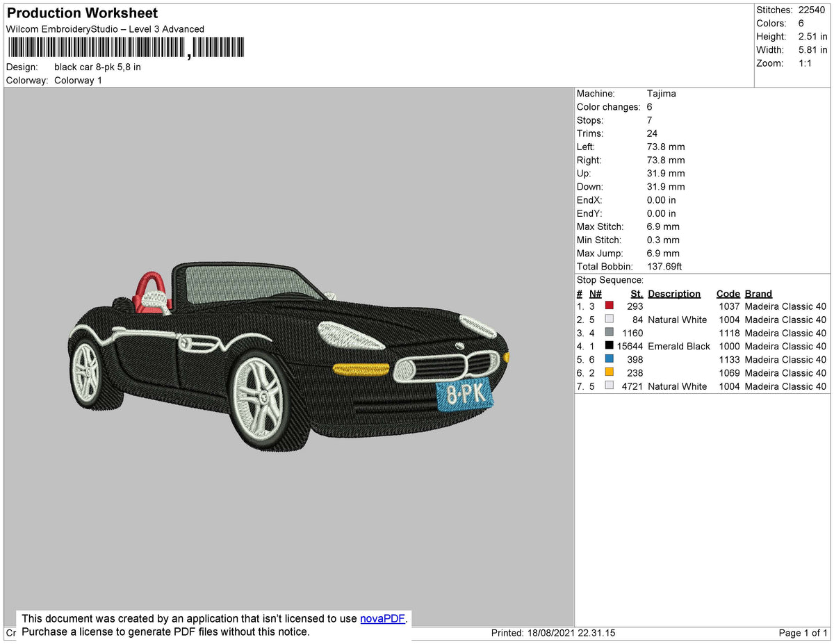Click the barcode under the title
834x644 pixels.
pyautogui.click(x=126, y=47)
